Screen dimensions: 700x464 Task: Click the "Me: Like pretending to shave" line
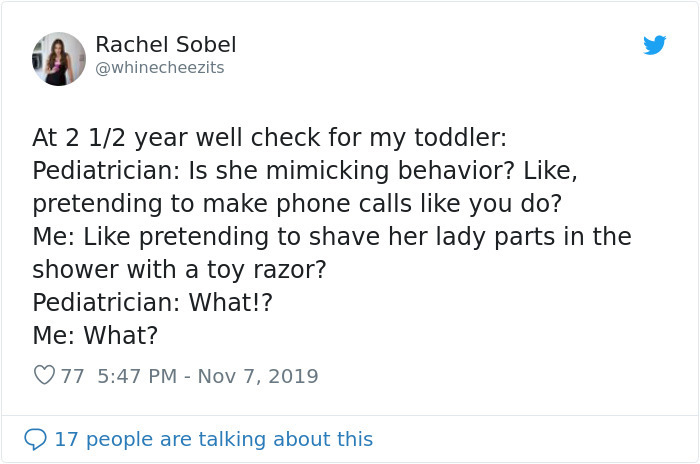[x=331, y=237]
